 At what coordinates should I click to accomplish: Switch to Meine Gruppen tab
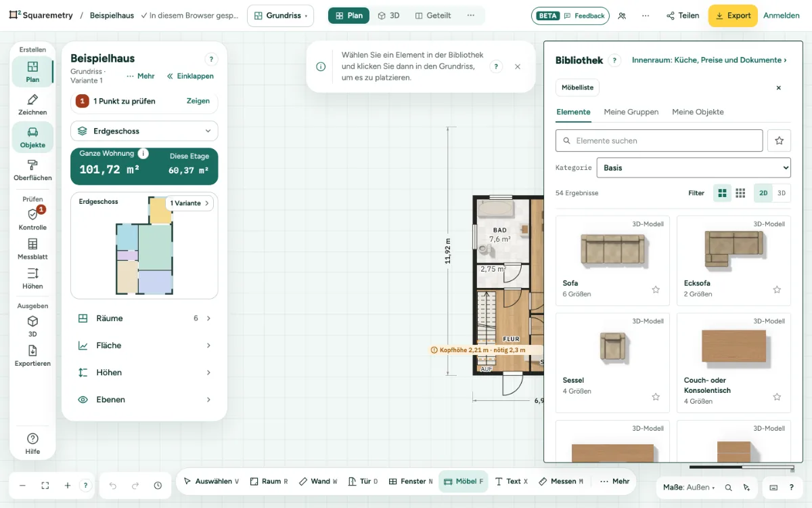[631, 112]
